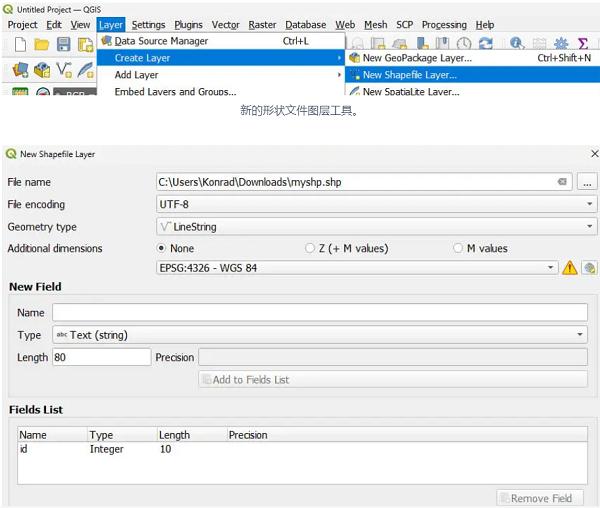Open the Layer menu

111,25
